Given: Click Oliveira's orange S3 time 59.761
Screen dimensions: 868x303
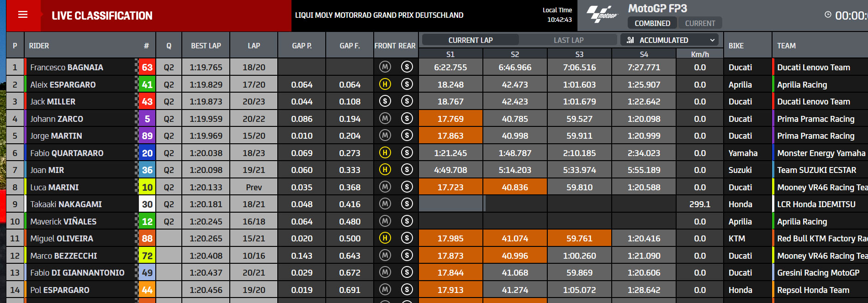Looking at the screenshot, I should click(579, 238).
